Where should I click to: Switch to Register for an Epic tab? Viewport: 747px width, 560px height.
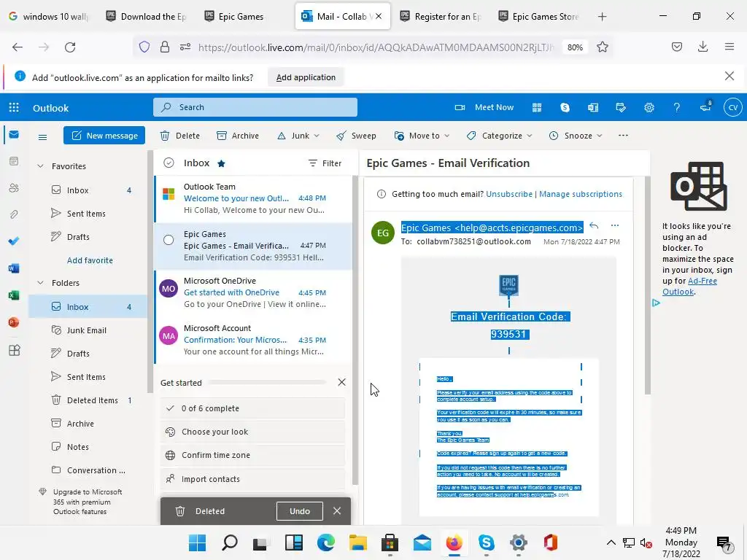441,17
